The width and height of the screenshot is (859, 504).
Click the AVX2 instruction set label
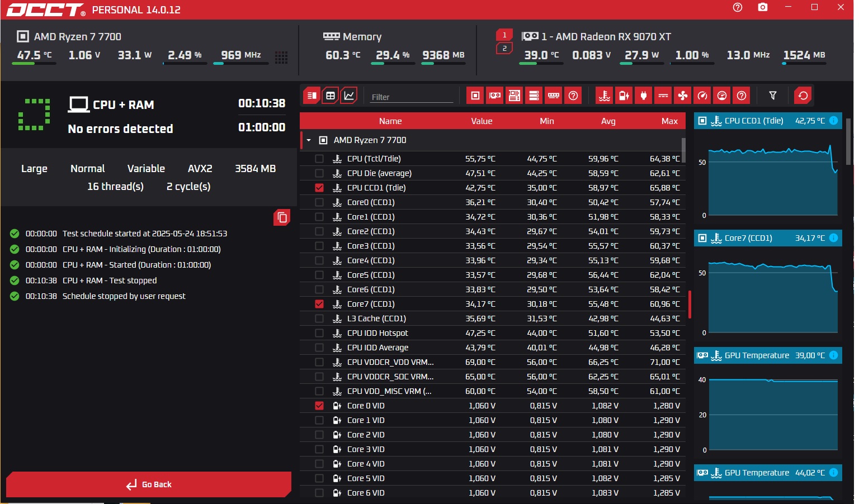200,169
